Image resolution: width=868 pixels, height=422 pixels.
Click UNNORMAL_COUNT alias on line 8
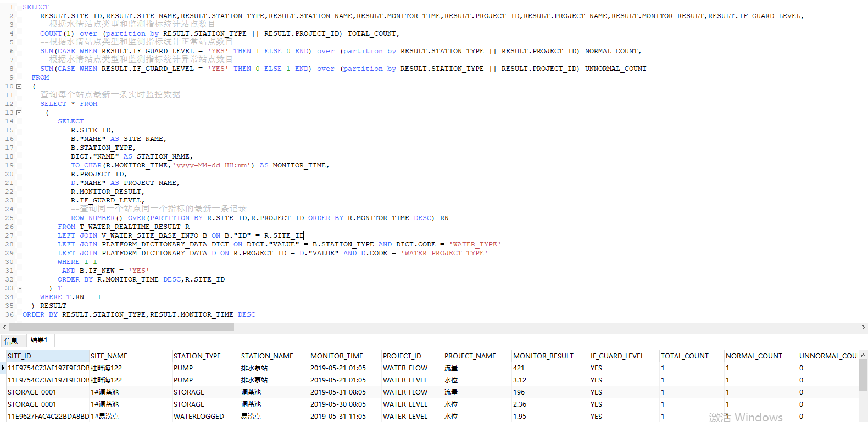tap(616, 69)
